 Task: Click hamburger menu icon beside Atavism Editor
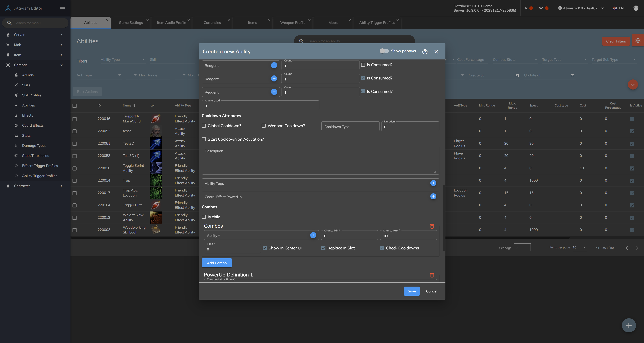62,9
